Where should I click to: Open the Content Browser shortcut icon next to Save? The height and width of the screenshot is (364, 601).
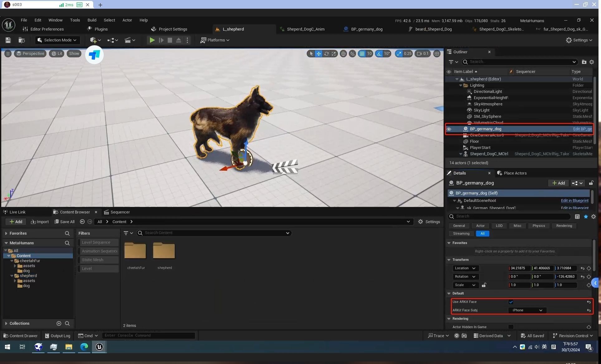(22, 40)
